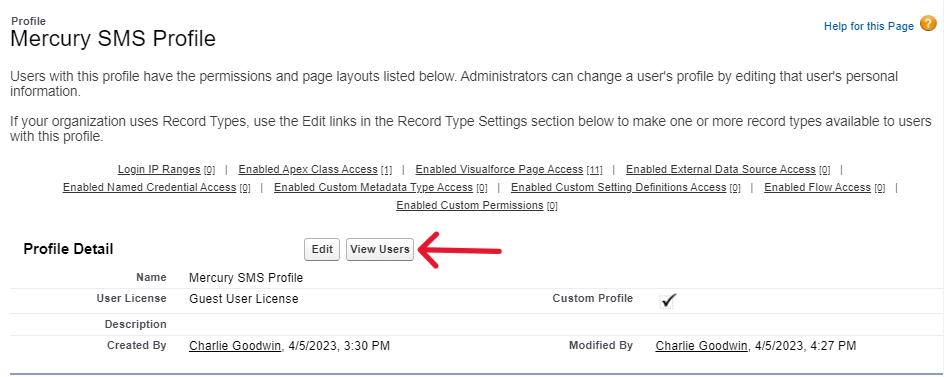Click the Name field label

point(151,278)
